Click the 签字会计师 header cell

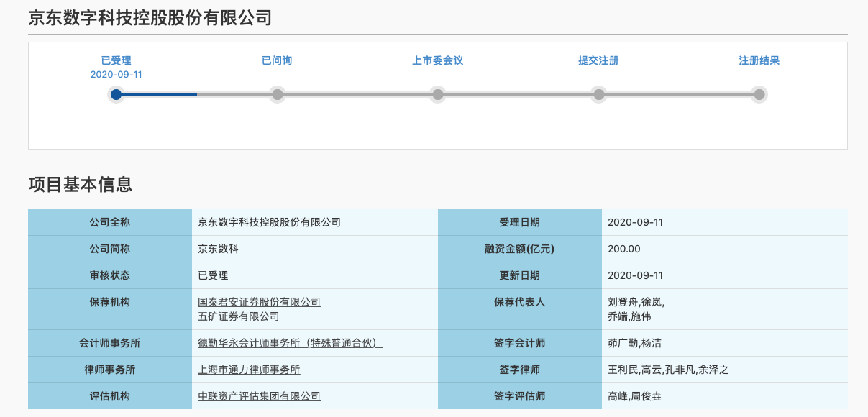coord(520,343)
